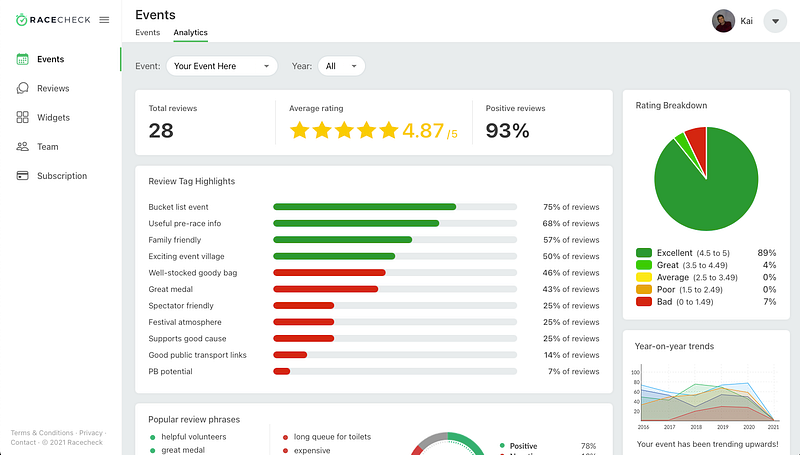Viewport: 800px width, 455px height.
Task: Click the Widgets grid icon
Action: [x=22, y=117]
